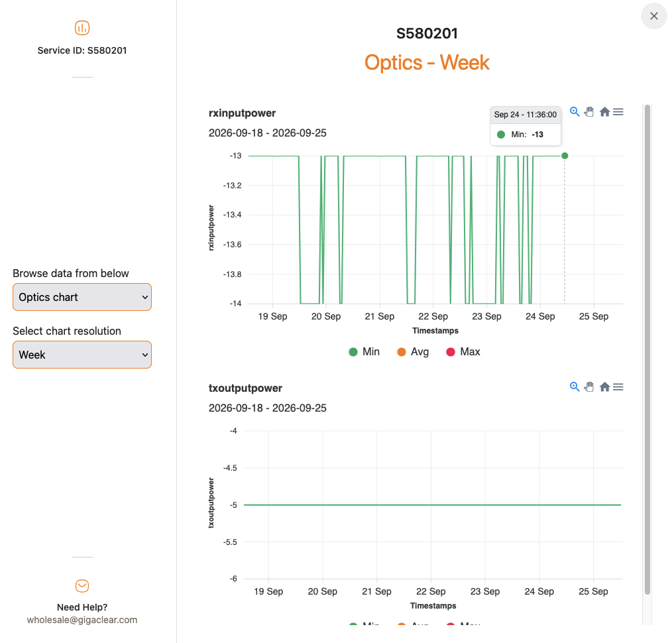Click the envelope icon above Need Help

click(82, 585)
